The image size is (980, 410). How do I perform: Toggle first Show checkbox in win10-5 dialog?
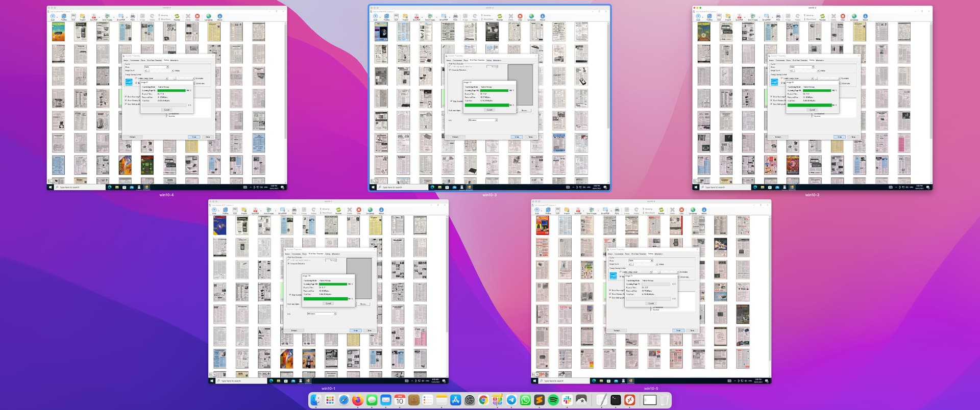point(609,290)
